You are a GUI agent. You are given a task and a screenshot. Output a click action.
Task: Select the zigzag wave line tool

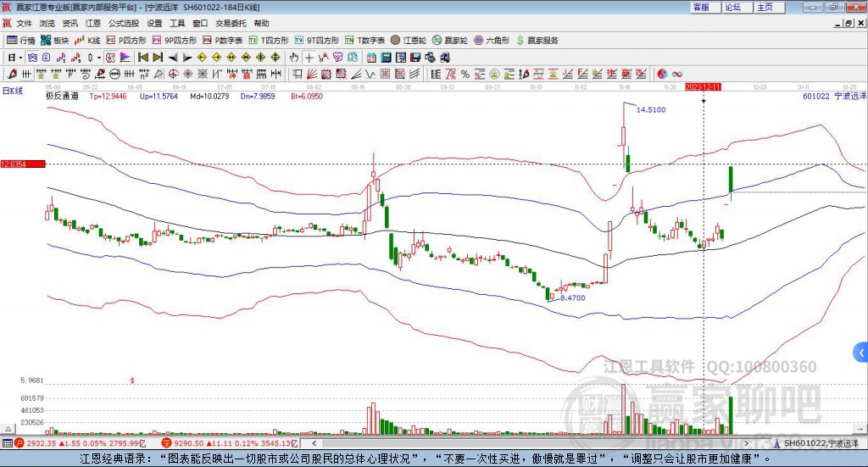[370, 74]
